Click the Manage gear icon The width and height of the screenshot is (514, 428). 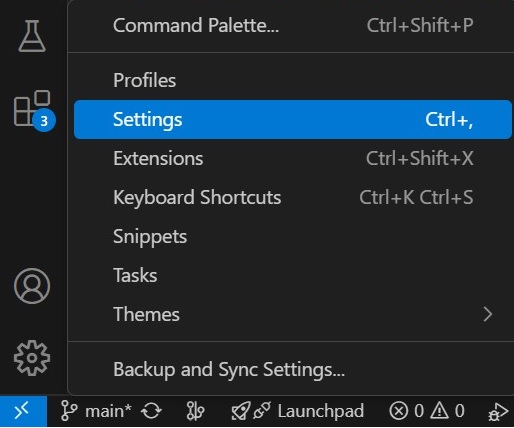32,358
